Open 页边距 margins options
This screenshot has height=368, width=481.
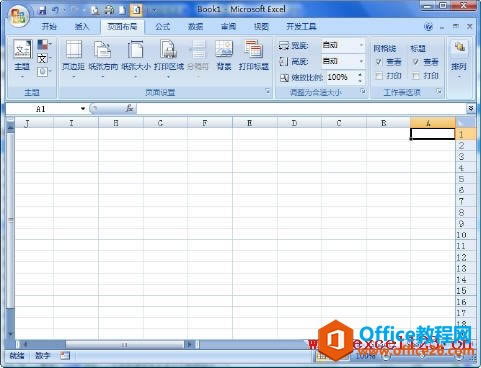[x=73, y=59]
